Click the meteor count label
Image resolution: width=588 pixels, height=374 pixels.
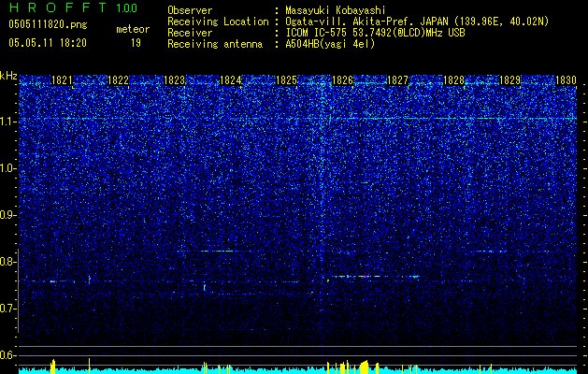coord(133,29)
